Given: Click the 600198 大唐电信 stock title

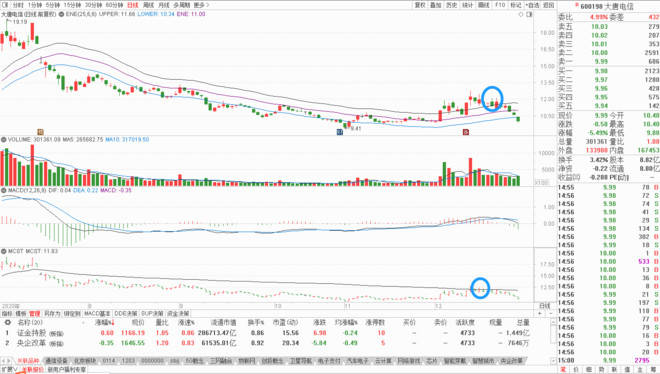Looking at the screenshot, I should click(x=607, y=6).
